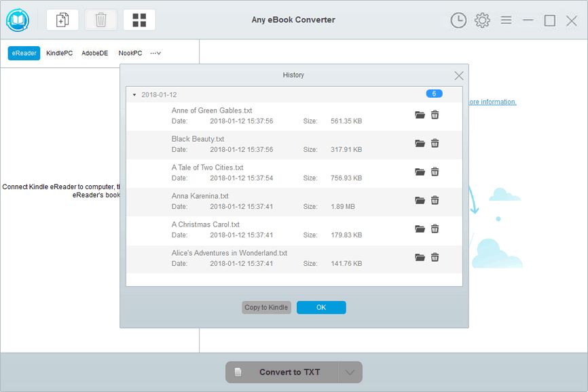Close the History dialog
Image resolution: width=588 pixels, height=392 pixels.
click(458, 76)
